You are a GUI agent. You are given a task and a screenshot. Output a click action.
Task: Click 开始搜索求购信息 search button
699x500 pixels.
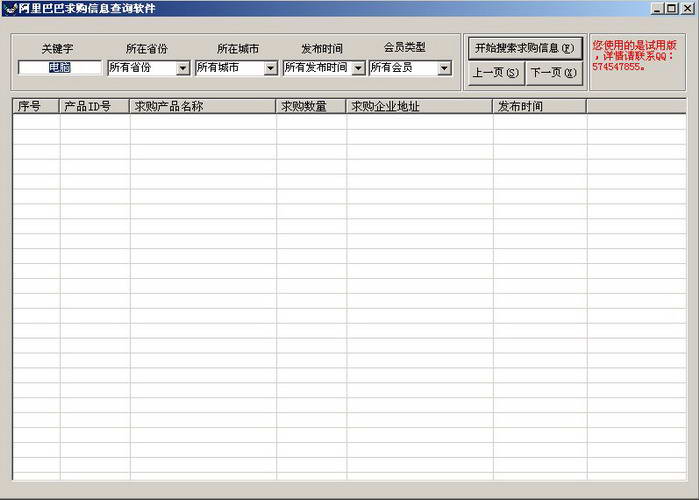pyautogui.click(x=525, y=48)
